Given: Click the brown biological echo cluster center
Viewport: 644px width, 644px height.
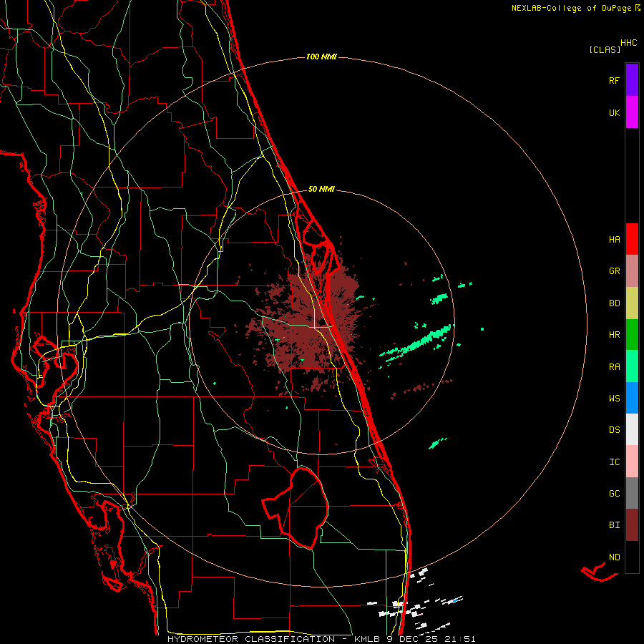Looking at the screenshot, I should pos(313,324).
